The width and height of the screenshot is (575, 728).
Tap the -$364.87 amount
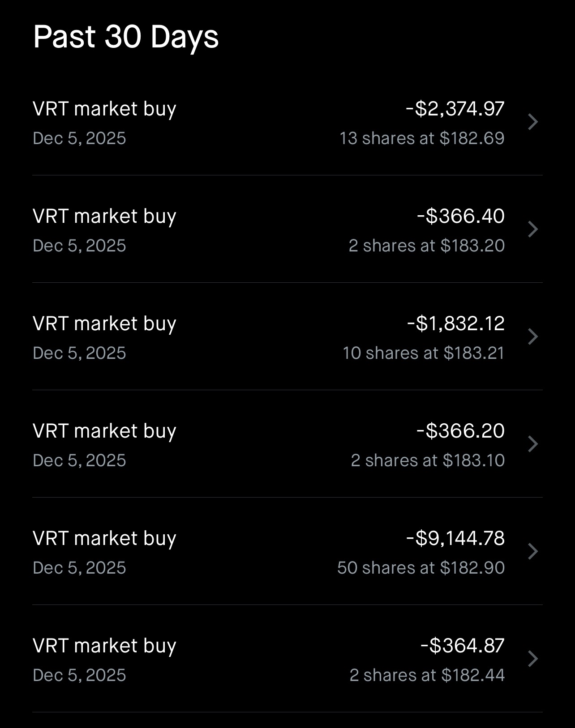(x=463, y=646)
